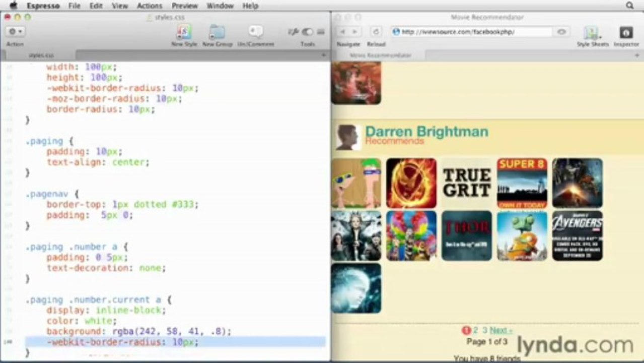The height and width of the screenshot is (363, 644).
Task: Click the Super 8 movie thumbnail
Action: pos(522,183)
